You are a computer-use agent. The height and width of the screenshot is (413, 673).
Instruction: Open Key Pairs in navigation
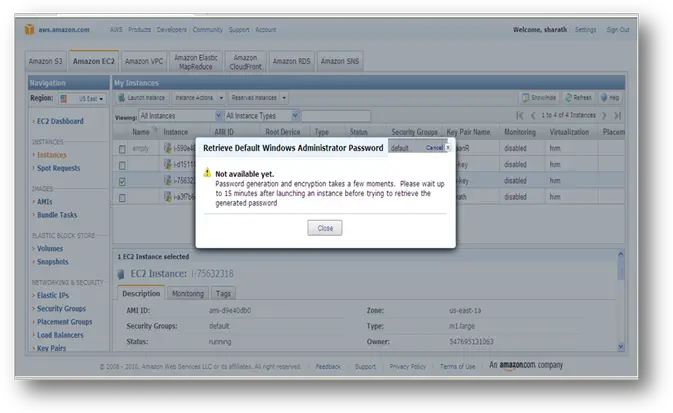52,348
